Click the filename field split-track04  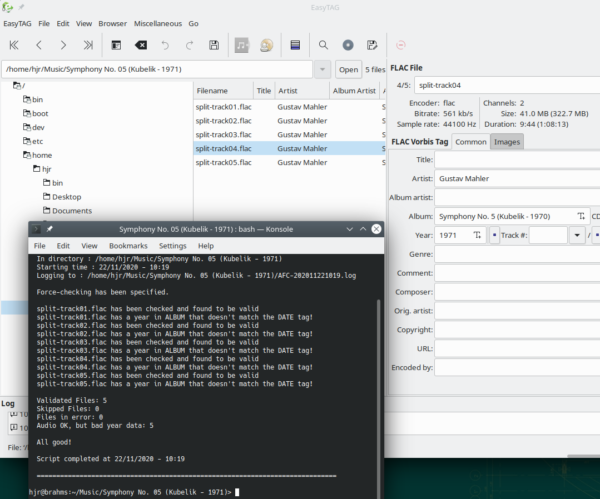click(507, 85)
